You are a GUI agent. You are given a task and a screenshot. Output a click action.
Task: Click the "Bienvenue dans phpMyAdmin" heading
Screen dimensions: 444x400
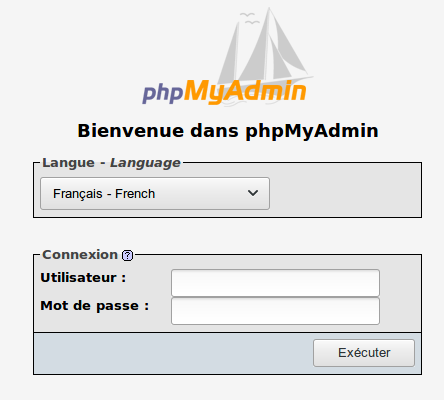(228, 131)
